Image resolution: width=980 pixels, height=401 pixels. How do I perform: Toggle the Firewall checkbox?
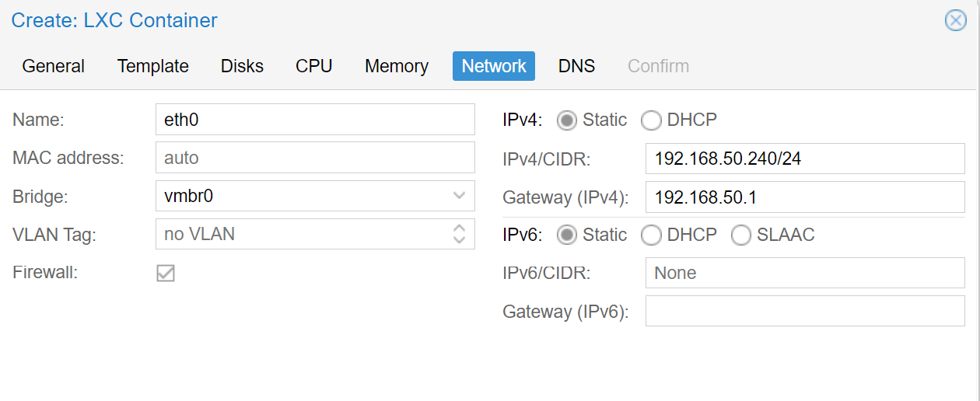click(166, 273)
